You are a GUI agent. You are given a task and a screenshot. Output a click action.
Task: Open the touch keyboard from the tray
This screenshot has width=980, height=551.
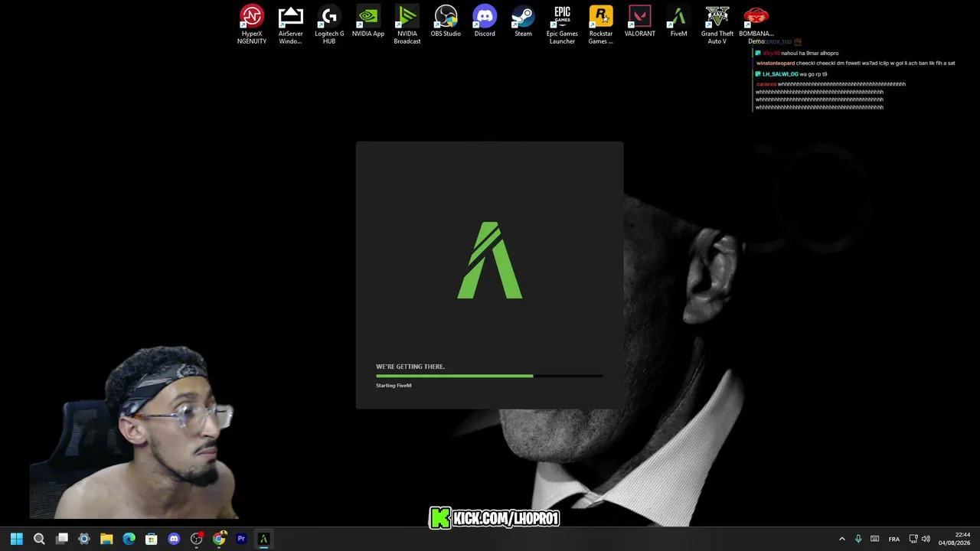click(x=875, y=539)
